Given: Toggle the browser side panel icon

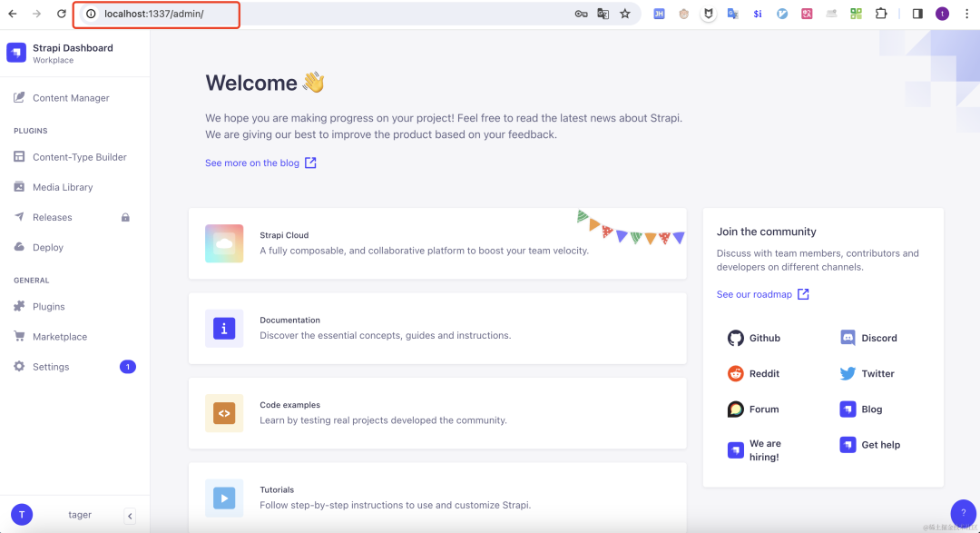Looking at the screenshot, I should [917, 14].
